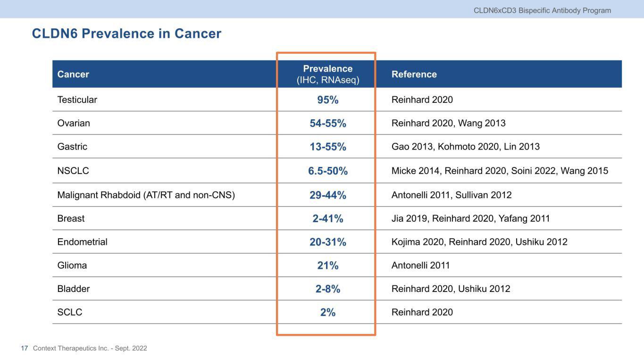Select the 'Gastric' cancer cell
This screenshot has height=362, width=644.
pyautogui.click(x=72, y=146)
